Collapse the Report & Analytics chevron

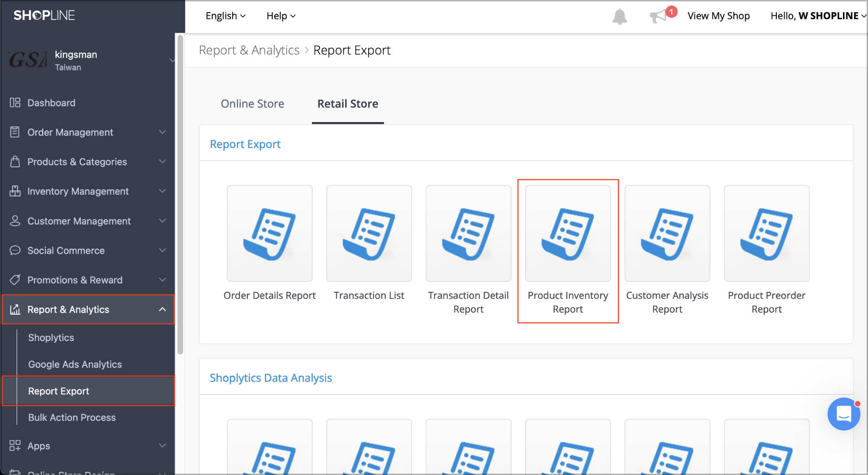point(162,309)
